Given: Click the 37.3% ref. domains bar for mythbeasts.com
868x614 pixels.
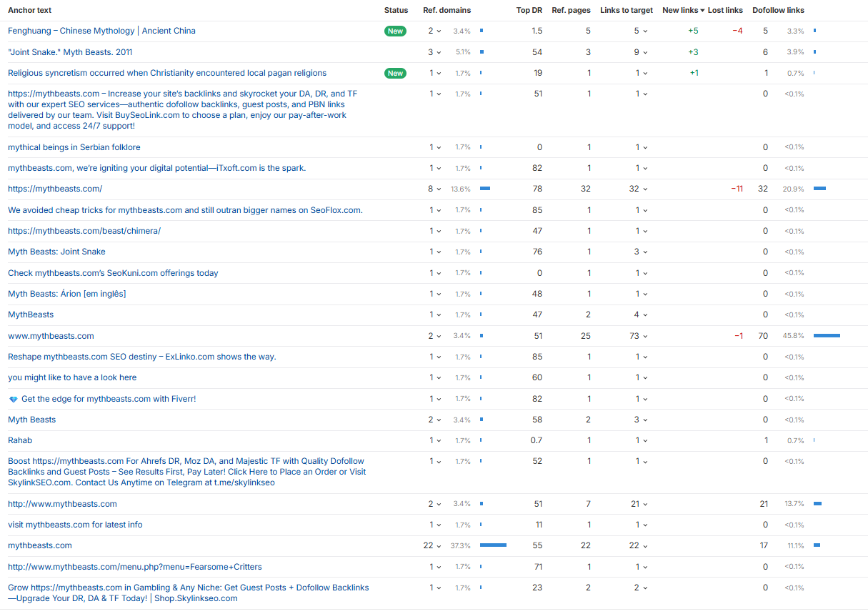Looking at the screenshot, I should (x=493, y=545).
